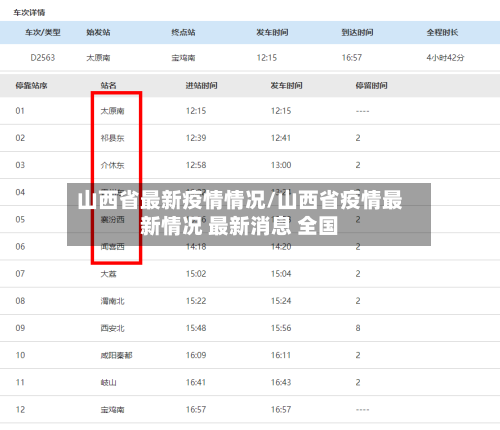Click the 宝鸡南 terminal station in summary row

(x=183, y=58)
